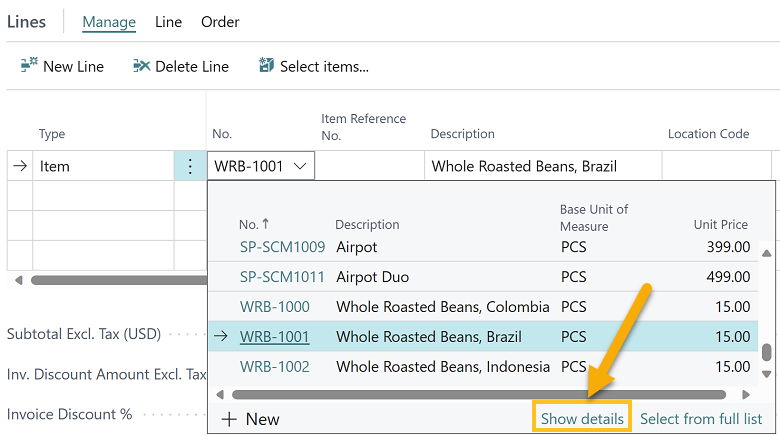The image size is (780, 436).
Task: Open the Order tab
Action: (220, 22)
